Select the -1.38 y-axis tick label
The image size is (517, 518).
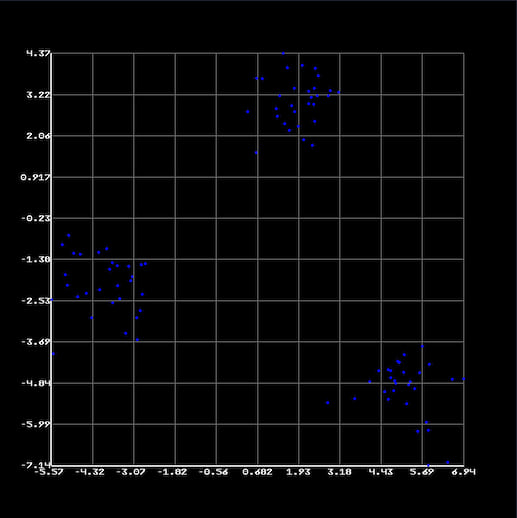37,259
